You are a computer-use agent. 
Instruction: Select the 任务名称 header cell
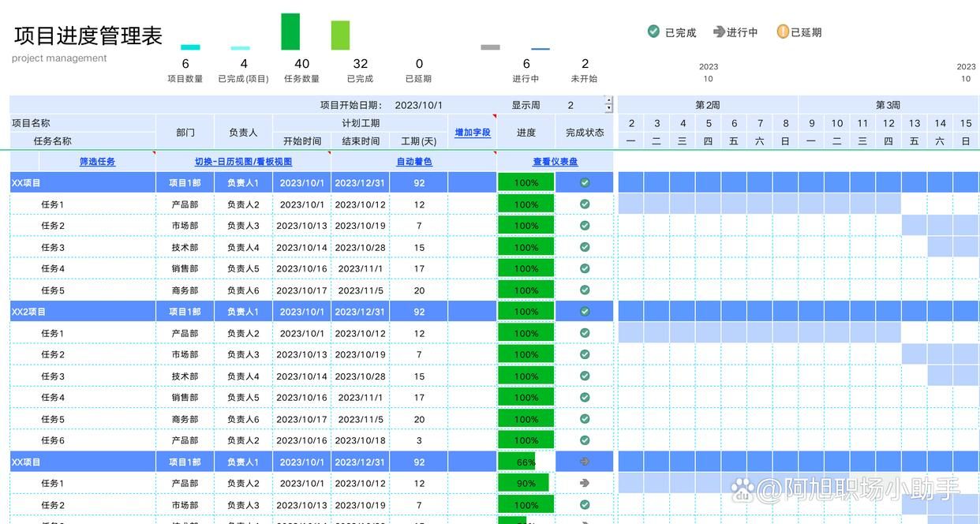click(x=83, y=141)
